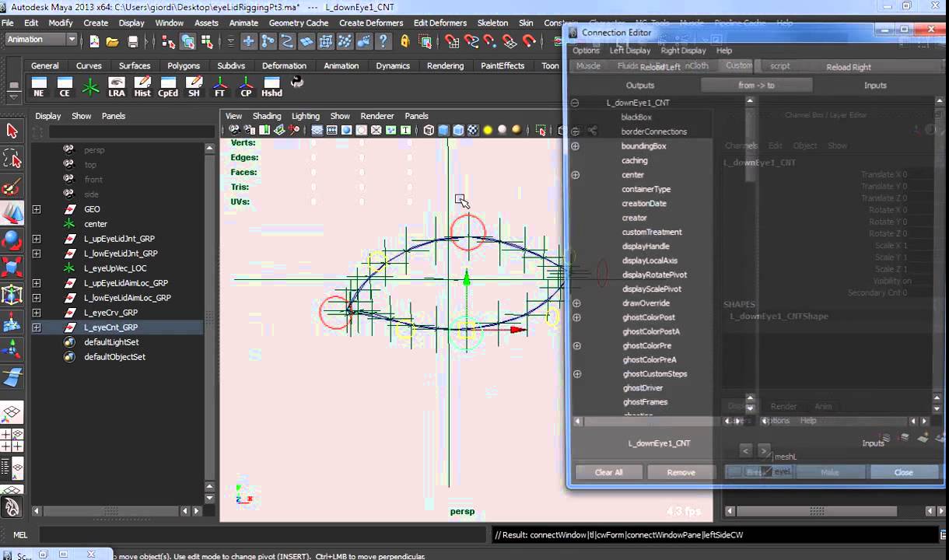This screenshot has height=560, width=949.
Task: Toggle the padlock lock selection icon
Action: (x=404, y=41)
